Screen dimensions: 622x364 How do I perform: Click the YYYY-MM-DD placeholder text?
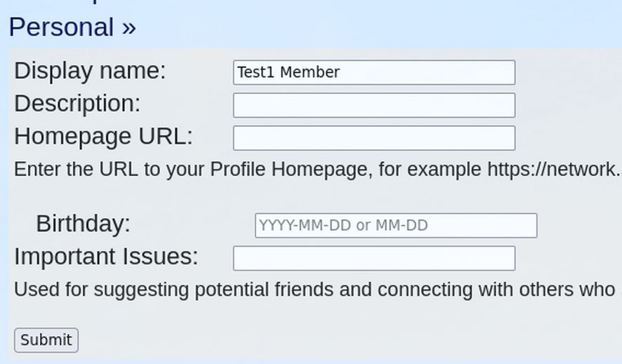tap(343, 226)
